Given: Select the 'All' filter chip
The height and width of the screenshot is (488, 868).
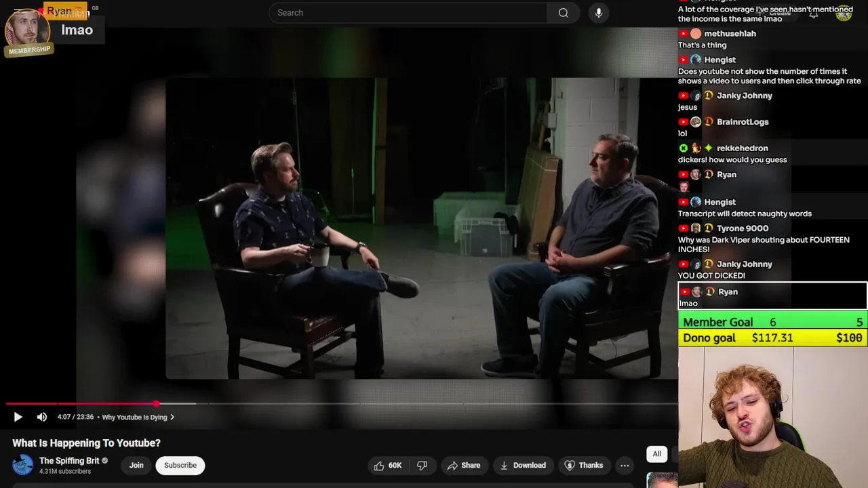Looking at the screenshot, I should (x=656, y=454).
